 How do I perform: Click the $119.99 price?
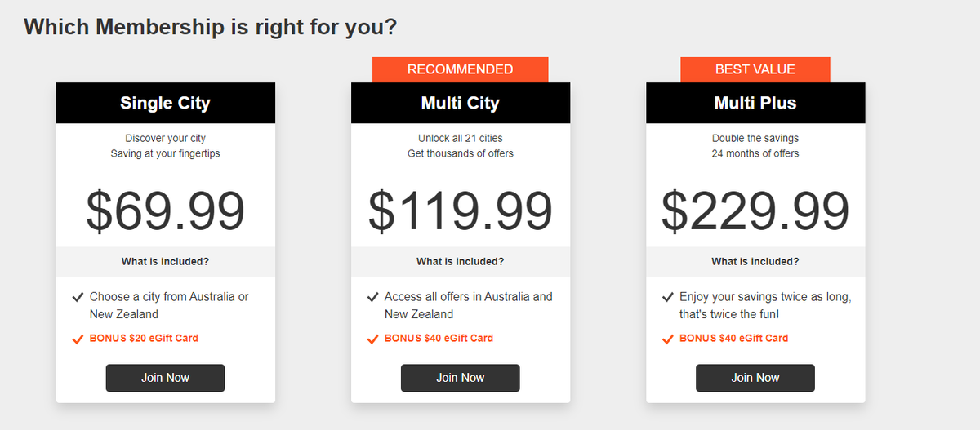(461, 211)
